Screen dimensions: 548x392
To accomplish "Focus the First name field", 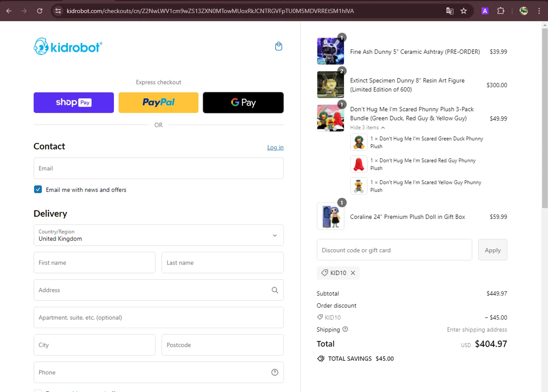I will (95, 263).
